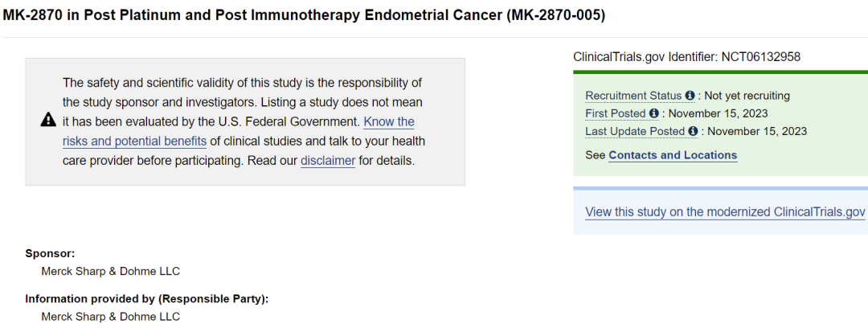868x328 pixels.
Task: Click the MK-2870 study title heading
Action: (x=304, y=15)
